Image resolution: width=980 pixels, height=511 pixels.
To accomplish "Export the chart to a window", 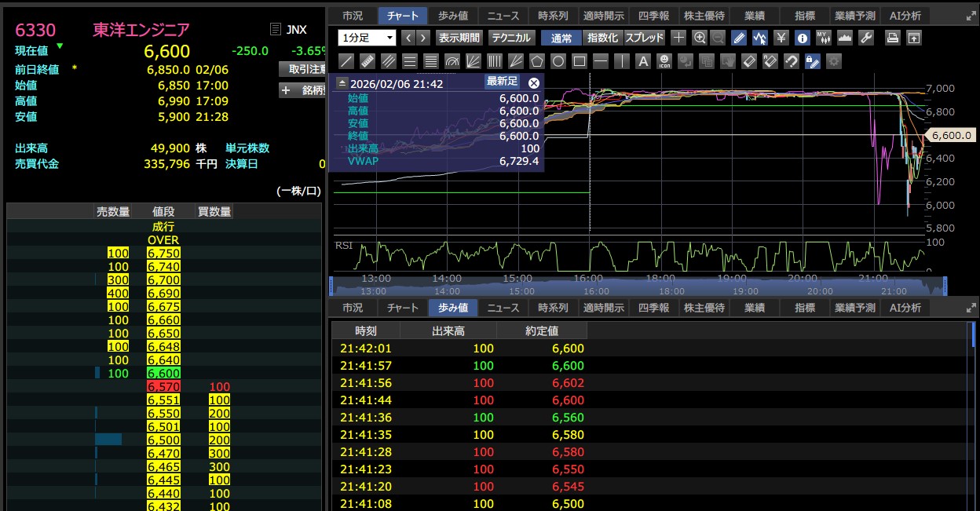I will [913, 38].
